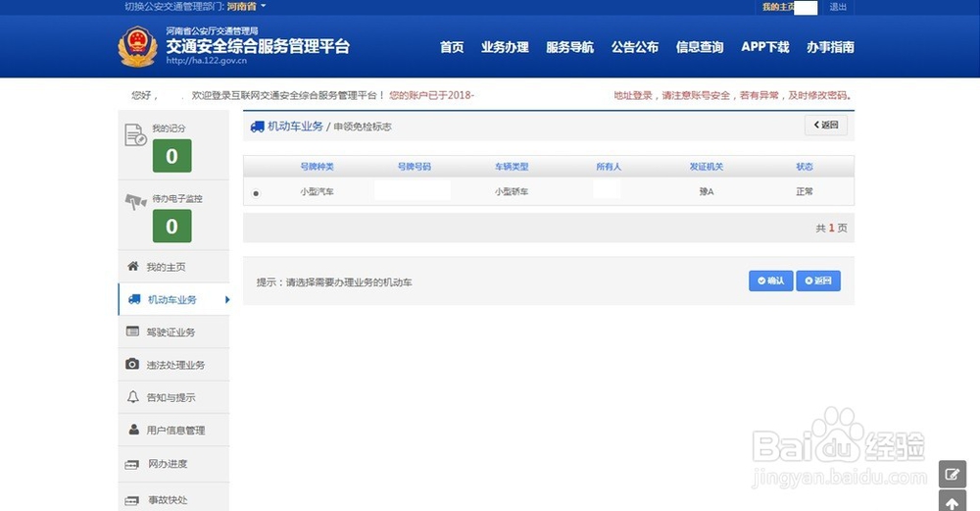This screenshot has width=980, height=511.
Task: Click the 退出 logout link
Action: click(x=838, y=7)
